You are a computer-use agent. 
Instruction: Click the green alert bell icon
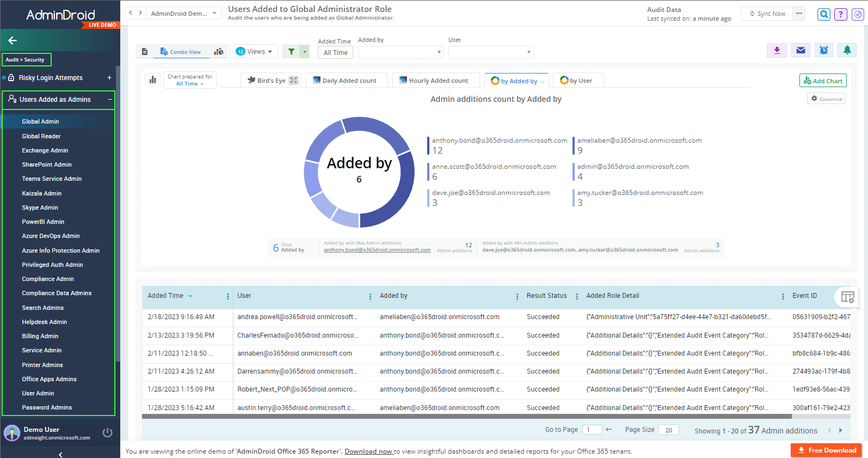(x=847, y=50)
